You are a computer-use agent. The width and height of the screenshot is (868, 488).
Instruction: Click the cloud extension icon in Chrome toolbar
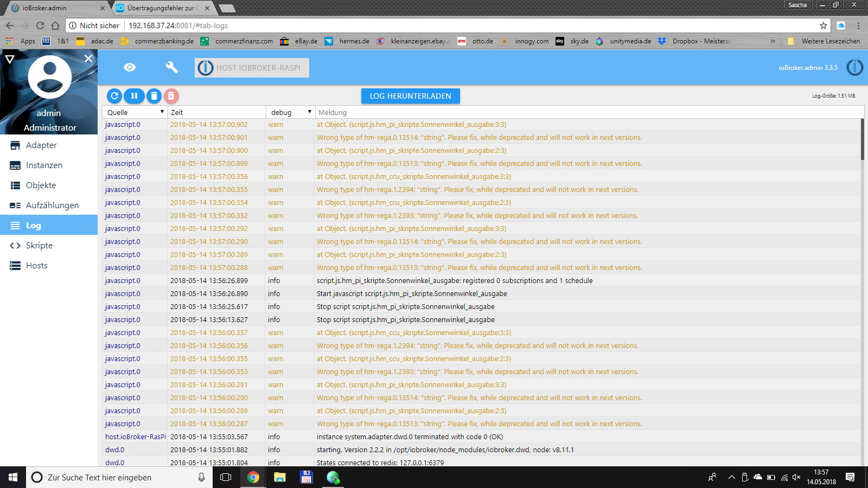click(841, 25)
